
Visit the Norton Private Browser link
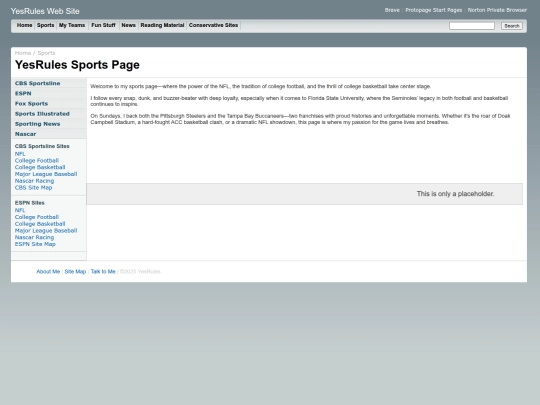tap(497, 10)
